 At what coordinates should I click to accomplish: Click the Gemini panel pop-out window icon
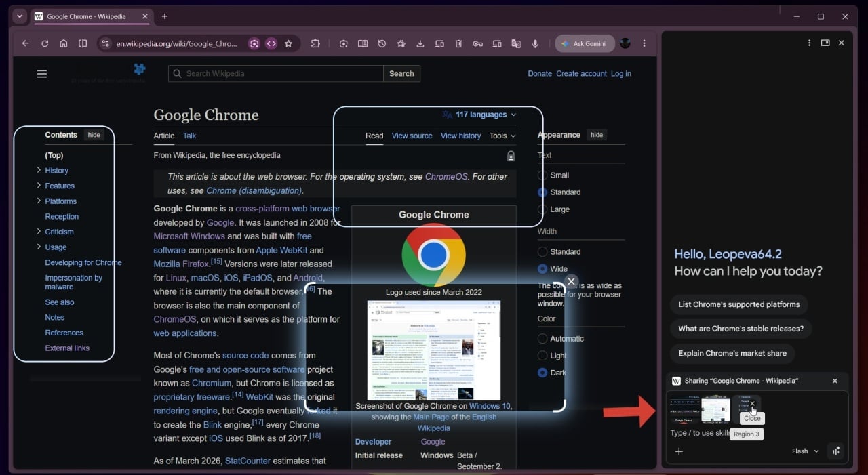point(825,43)
